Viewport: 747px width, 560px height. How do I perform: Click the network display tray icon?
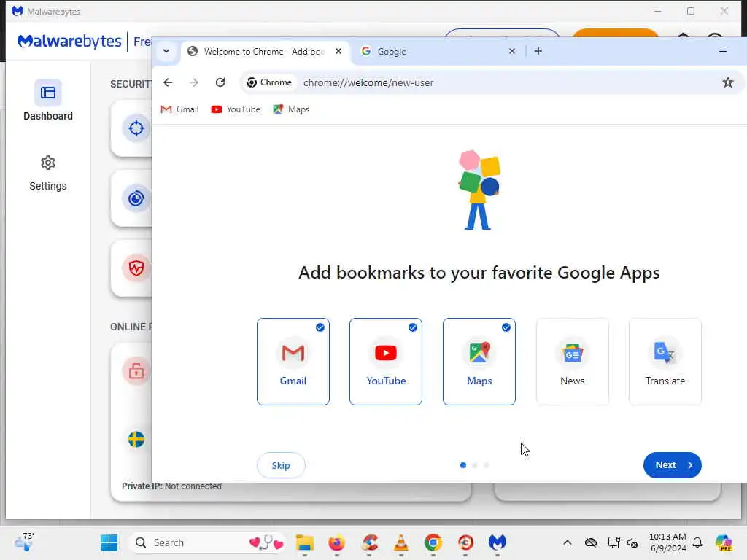pyautogui.click(x=614, y=542)
